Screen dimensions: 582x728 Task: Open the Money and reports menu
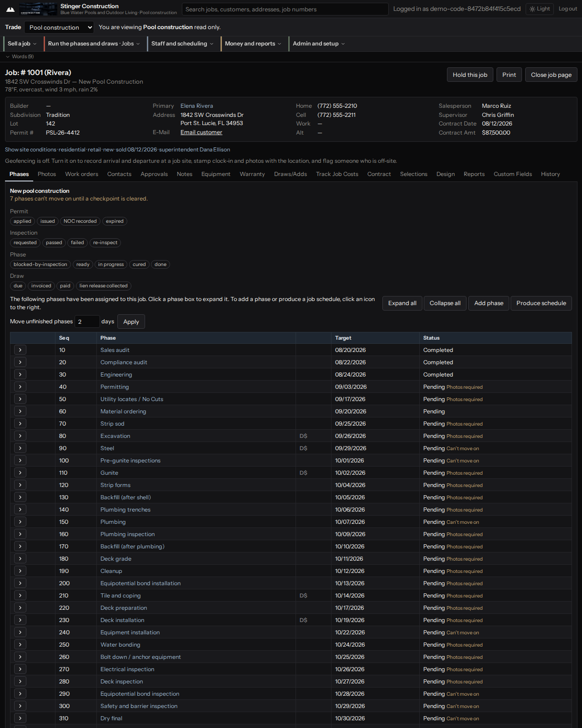pyautogui.click(x=253, y=44)
